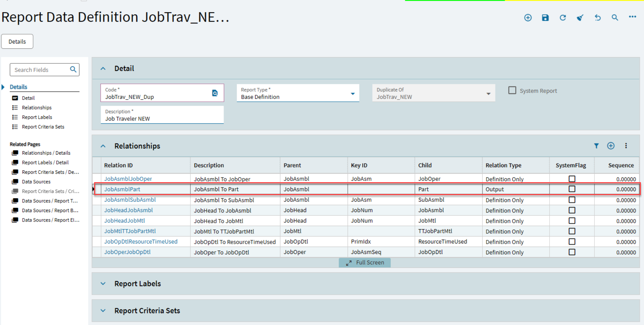Image resolution: width=644 pixels, height=325 pixels.
Task: Expand the Report Criteria Sets panel
Action: (x=103, y=311)
